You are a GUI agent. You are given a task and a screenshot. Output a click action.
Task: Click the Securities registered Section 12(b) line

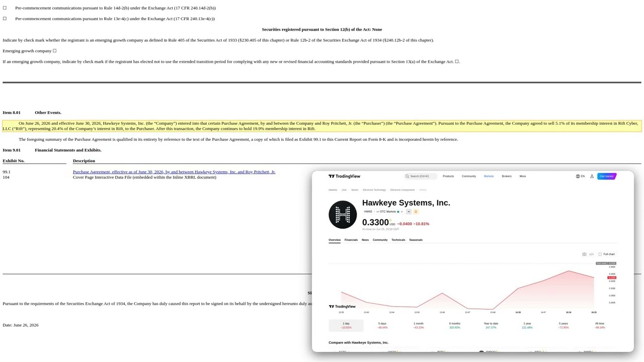pos(322,30)
